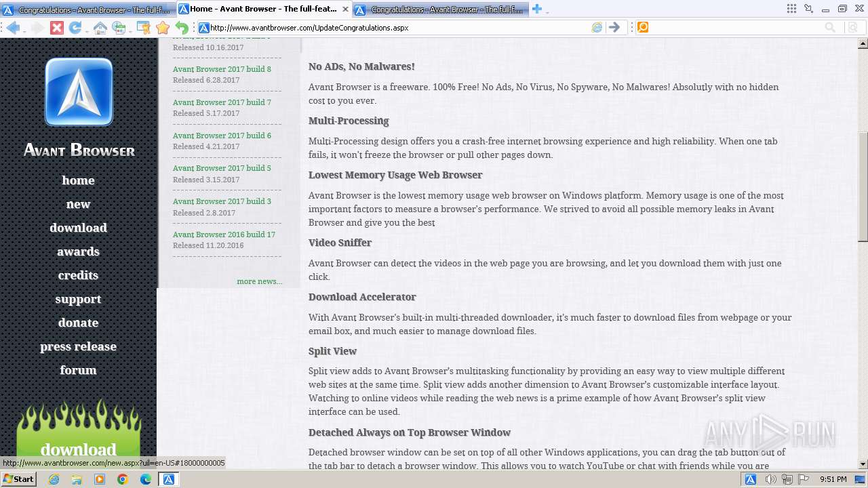Click the volume speaker tray icon
868x488 pixels.
point(770,479)
